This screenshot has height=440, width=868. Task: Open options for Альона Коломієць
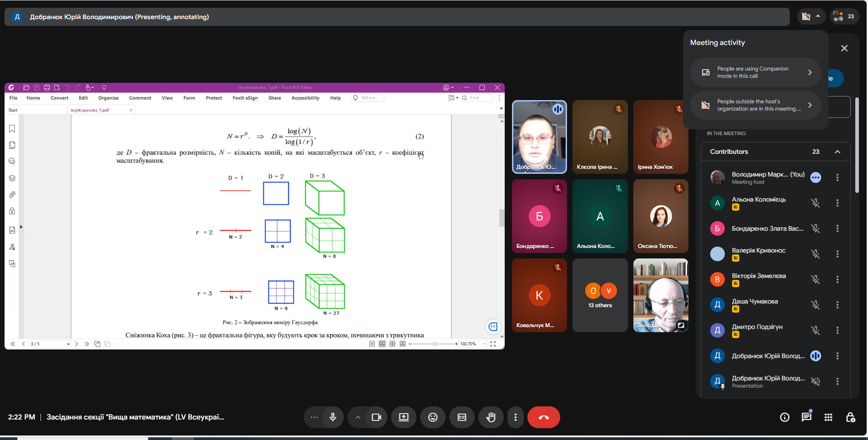pyautogui.click(x=837, y=203)
